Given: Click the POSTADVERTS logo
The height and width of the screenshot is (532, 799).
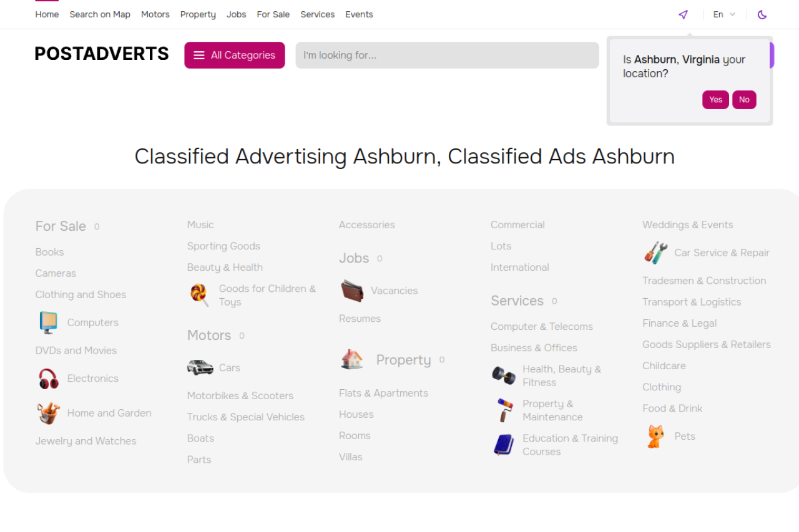Looking at the screenshot, I should (102, 54).
